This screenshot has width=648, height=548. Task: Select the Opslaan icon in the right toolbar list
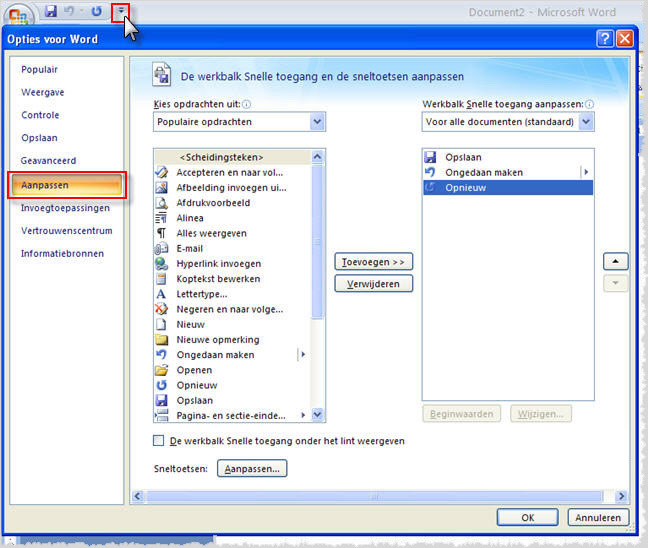coord(431,157)
